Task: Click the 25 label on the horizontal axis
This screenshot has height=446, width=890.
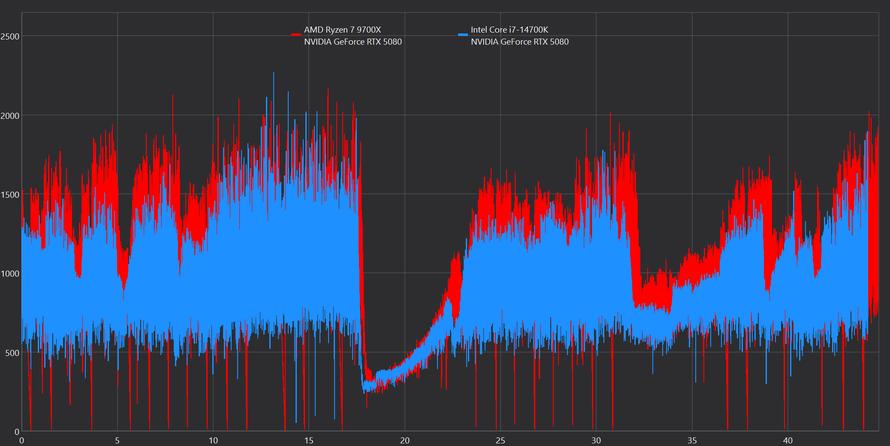Action: click(x=500, y=439)
